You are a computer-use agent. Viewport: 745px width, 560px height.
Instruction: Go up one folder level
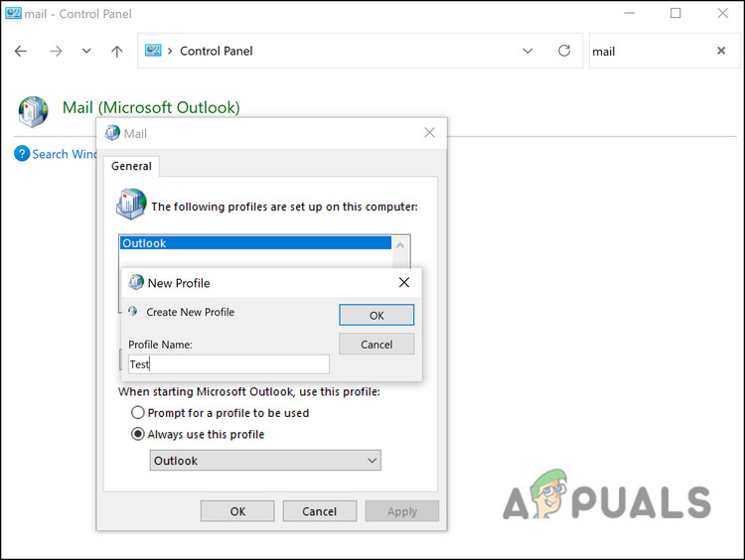coord(117,51)
